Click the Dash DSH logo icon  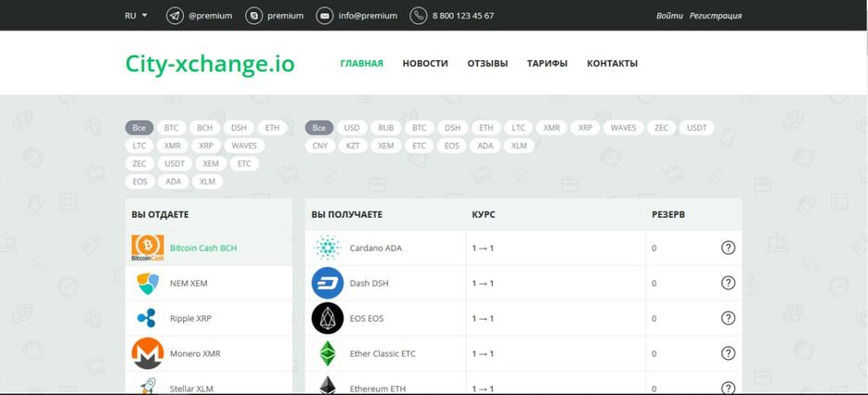click(x=328, y=283)
